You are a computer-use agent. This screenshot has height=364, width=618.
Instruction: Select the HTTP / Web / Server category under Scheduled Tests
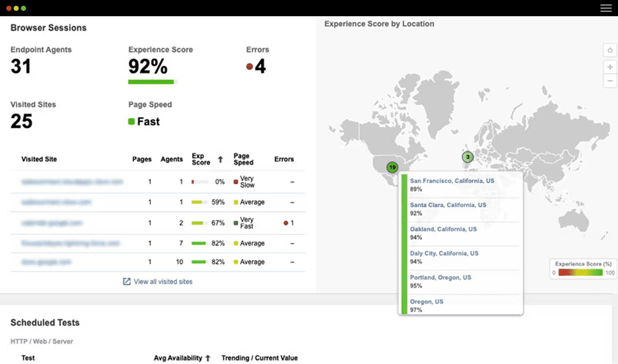point(41,341)
